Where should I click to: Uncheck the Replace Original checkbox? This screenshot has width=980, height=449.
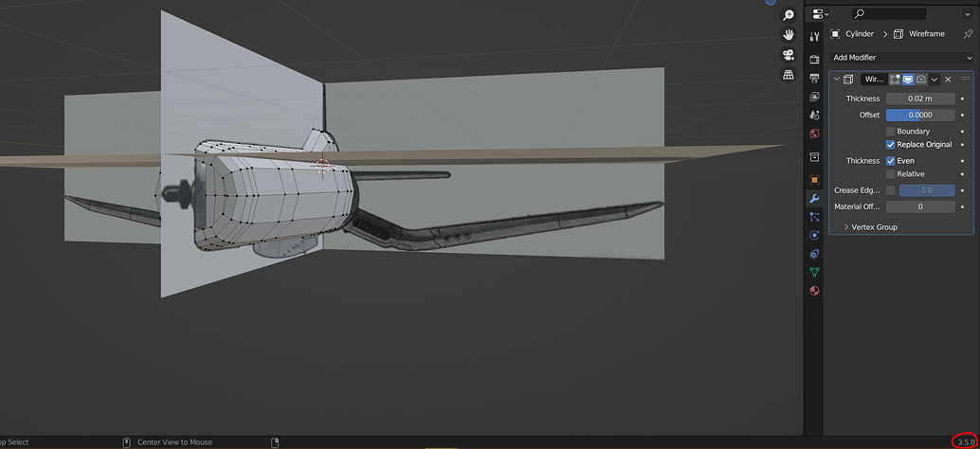pyautogui.click(x=891, y=144)
